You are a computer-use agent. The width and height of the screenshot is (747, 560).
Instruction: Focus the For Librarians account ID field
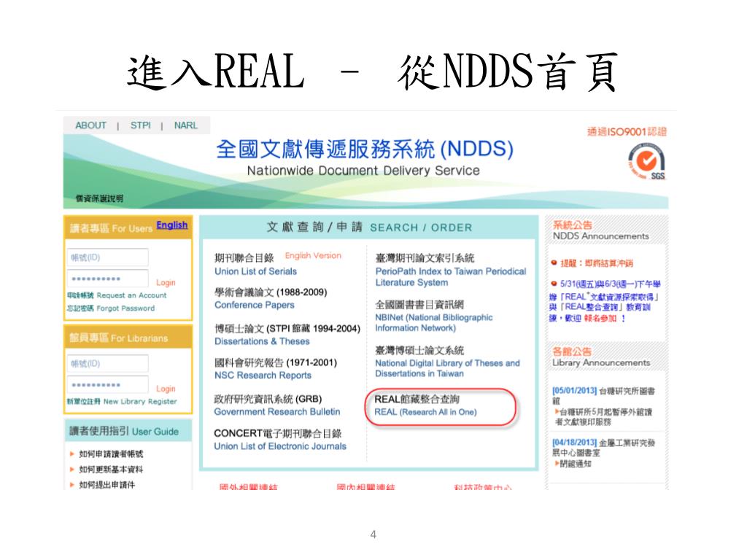coord(108,364)
